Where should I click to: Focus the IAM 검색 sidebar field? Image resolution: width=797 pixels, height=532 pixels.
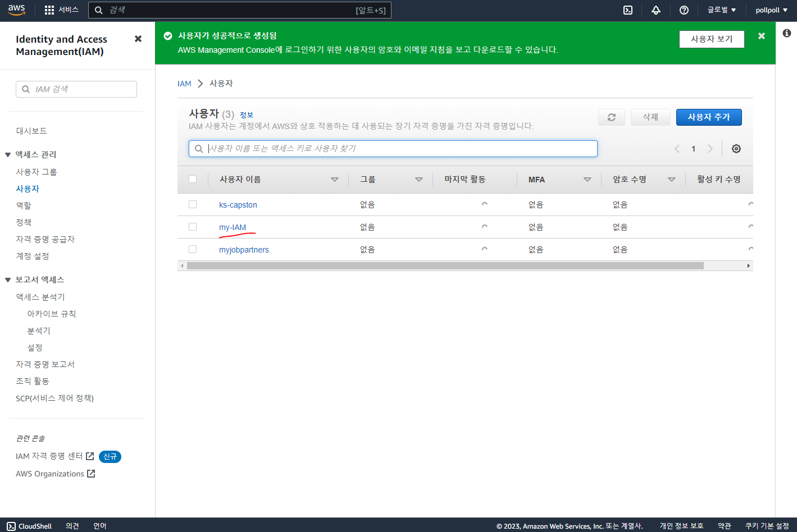[x=76, y=89]
